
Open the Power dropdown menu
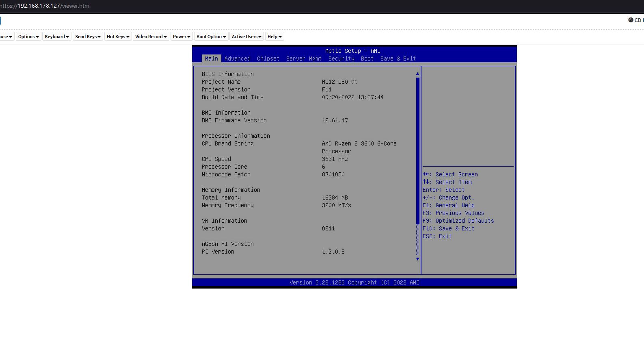tap(182, 37)
